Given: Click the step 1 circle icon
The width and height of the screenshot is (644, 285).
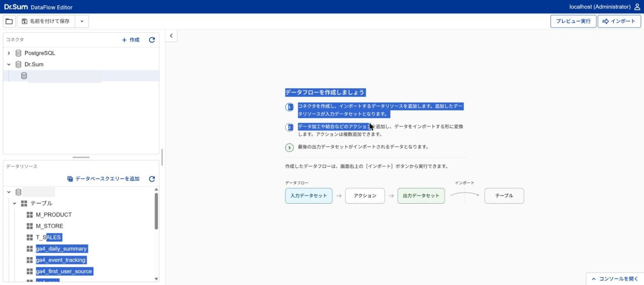Looking at the screenshot, I should [x=290, y=107].
